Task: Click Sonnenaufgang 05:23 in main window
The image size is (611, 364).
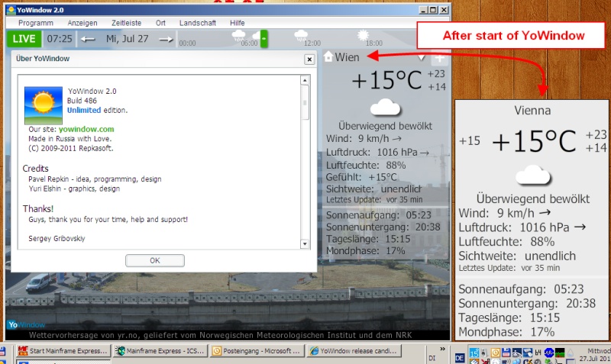Action: (378, 215)
